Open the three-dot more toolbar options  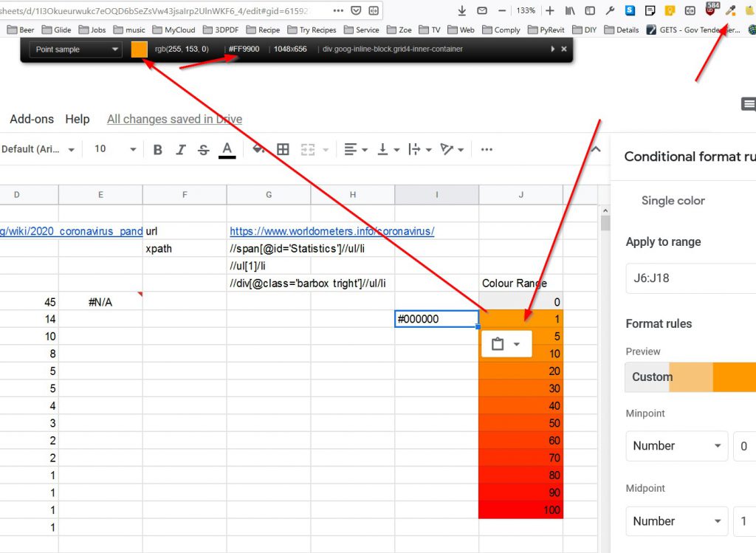(x=487, y=149)
